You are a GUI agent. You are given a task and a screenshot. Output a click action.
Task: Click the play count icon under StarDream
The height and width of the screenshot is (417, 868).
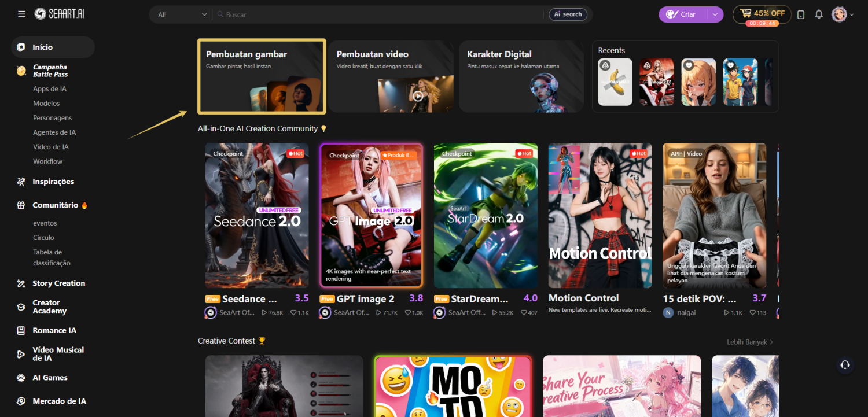pyautogui.click(x=495, y=313)
